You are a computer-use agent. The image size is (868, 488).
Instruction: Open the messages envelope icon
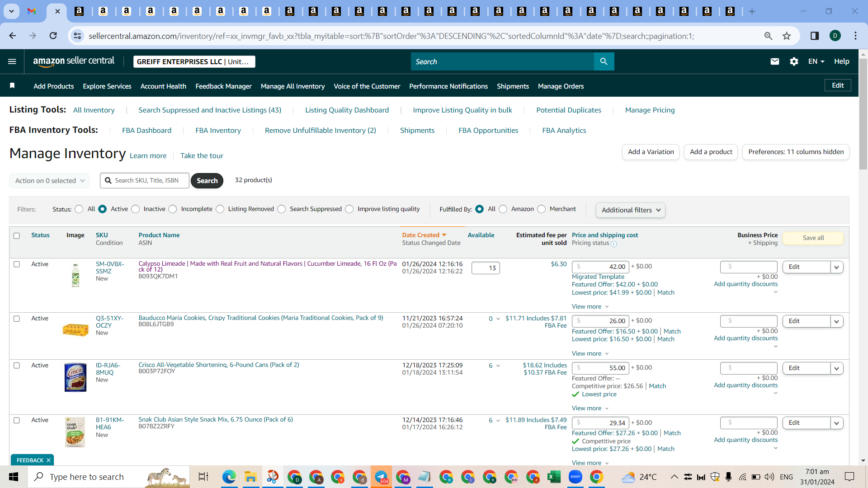tap(774, 61)
